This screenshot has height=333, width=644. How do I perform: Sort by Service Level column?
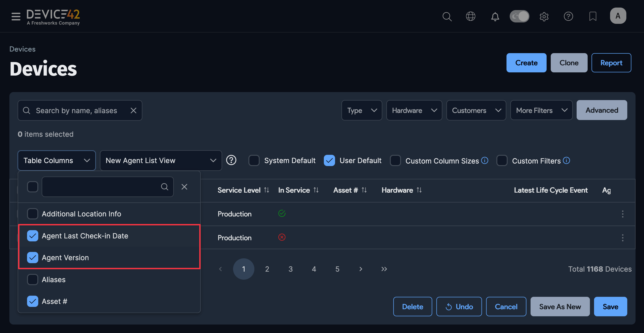click(x=267, y=190)
